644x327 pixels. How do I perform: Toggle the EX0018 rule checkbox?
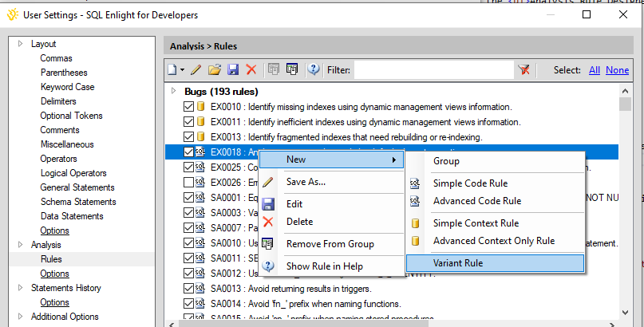click(188, 152)
